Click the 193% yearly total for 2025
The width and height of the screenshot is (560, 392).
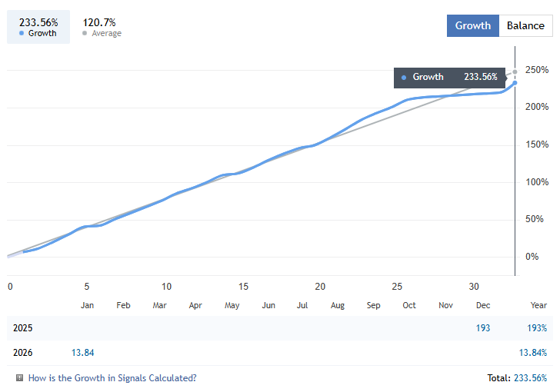pyautogui.click(x=537, y=328)
